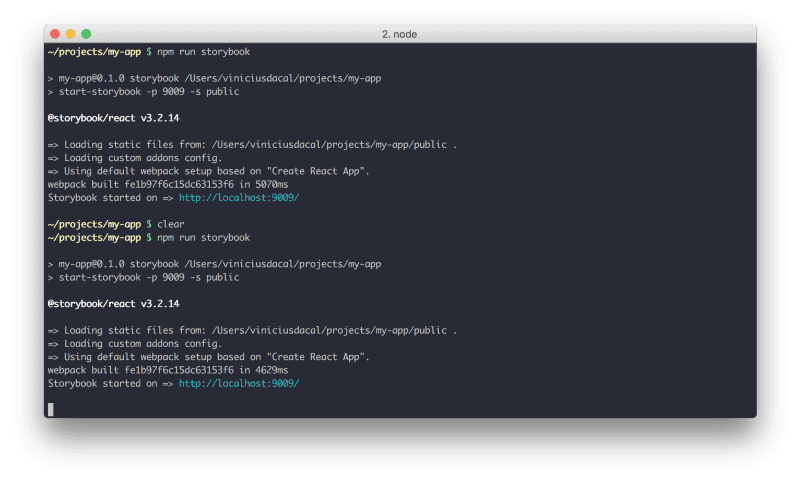
Task: Click the "npm run storybook" command after clear
Action: coord(204,237)
